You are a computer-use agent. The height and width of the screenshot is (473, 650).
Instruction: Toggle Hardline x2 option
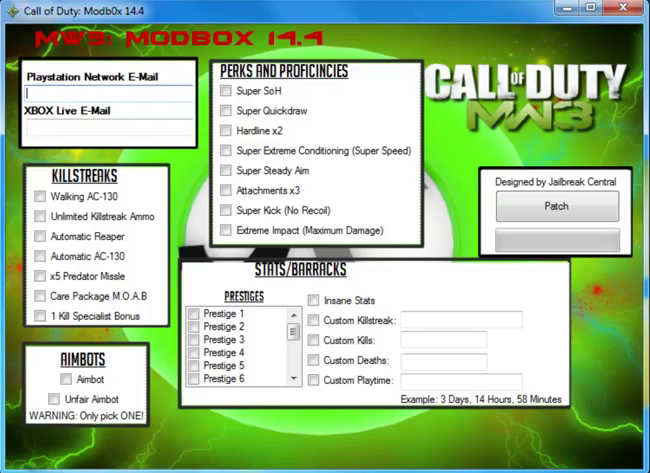pos(226,131)
